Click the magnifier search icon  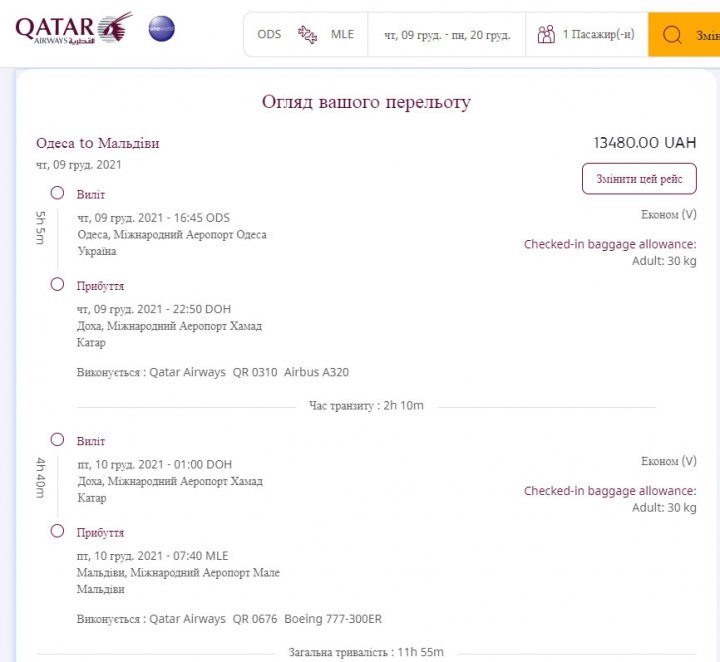click(x=673, y=35)
